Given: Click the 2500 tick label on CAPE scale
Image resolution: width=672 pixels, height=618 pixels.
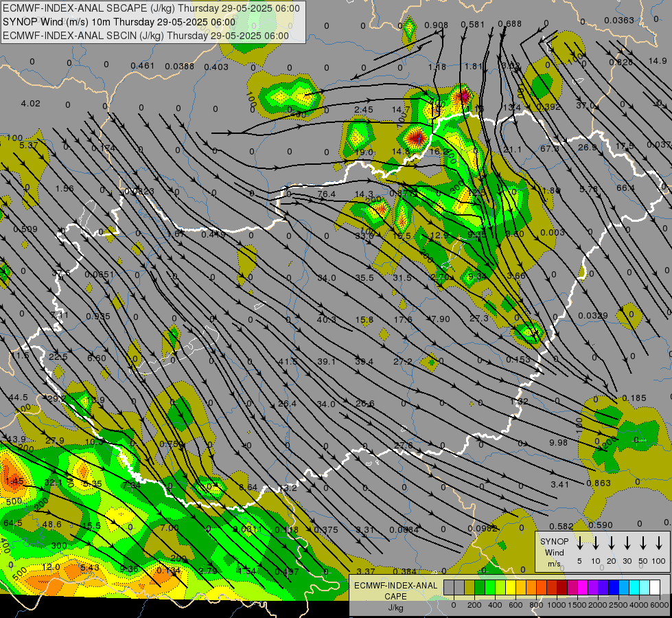Looking at the screenshot, I should click(618, 605).
